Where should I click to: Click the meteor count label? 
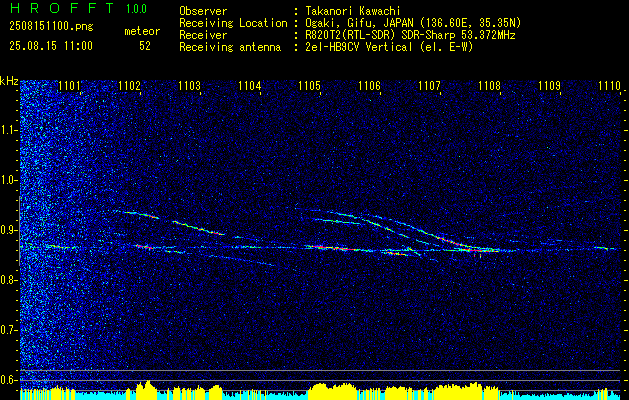(142, 31)
